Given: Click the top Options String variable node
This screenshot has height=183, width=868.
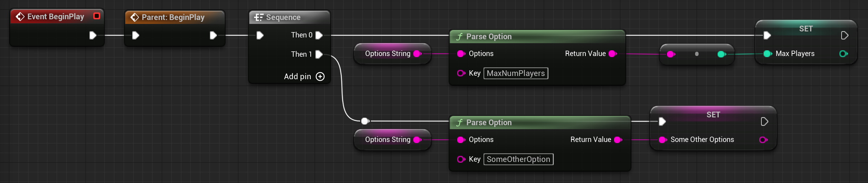Looking at the screenshot, I should click(392, 54).
